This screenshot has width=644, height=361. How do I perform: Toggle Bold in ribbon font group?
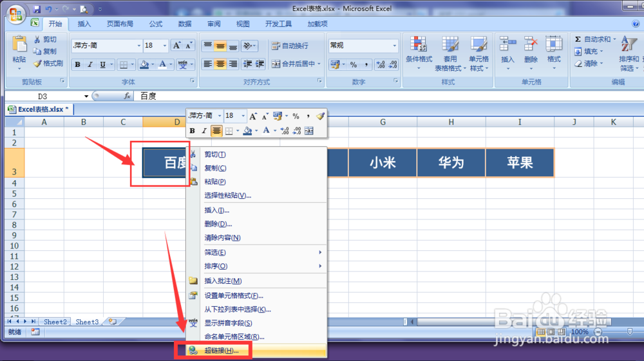coord(78,64)
